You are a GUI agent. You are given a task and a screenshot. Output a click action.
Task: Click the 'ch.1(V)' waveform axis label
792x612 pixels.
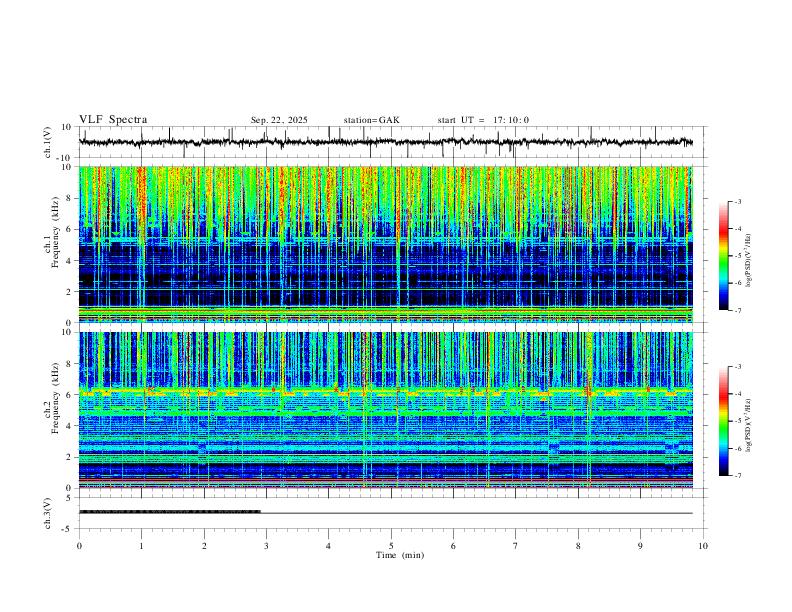[48, 142]
